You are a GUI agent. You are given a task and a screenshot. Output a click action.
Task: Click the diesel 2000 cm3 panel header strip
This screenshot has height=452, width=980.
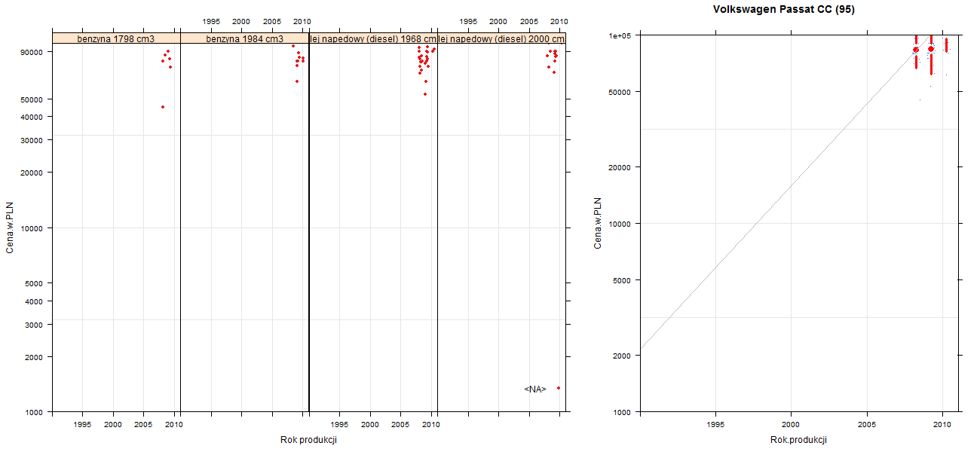tap(501, 38)
